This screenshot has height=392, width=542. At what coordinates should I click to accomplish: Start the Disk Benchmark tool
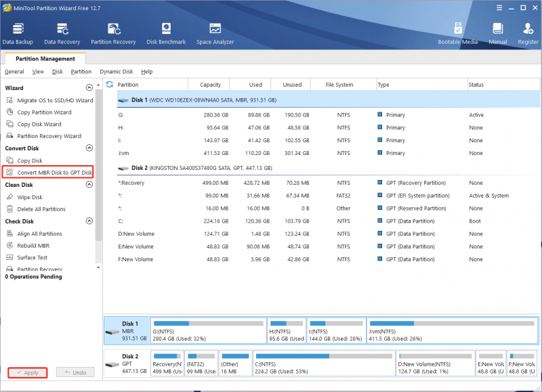click(x=166, y=33)
